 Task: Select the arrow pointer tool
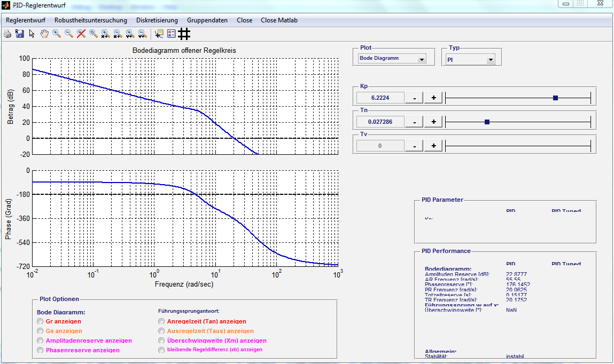tap(32, 34)
